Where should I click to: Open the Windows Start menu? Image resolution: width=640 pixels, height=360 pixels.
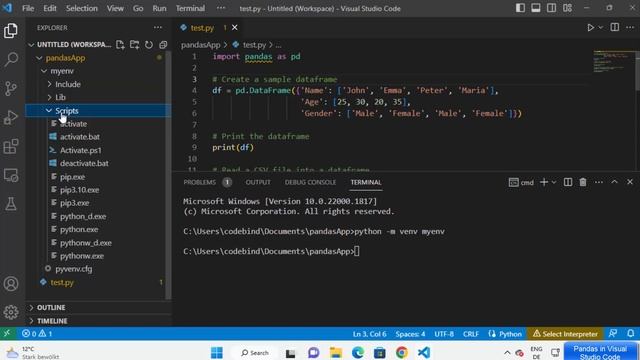217,352
